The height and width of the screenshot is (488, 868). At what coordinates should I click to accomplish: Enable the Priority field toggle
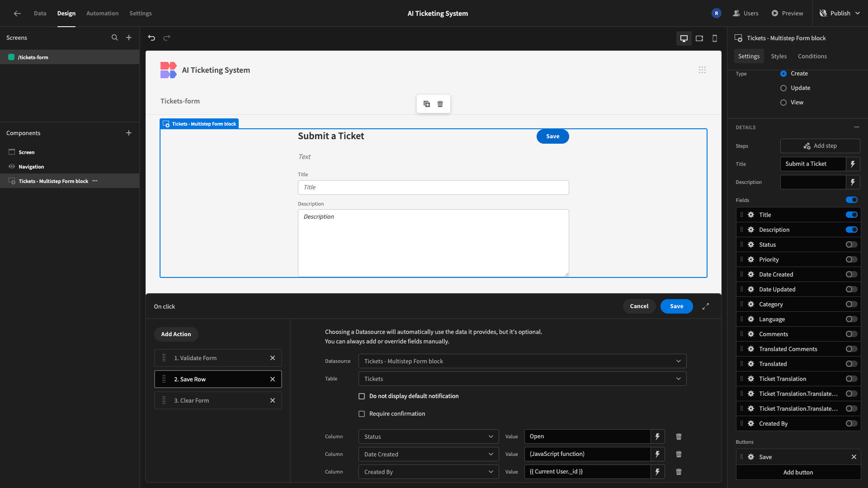[852, 259]
